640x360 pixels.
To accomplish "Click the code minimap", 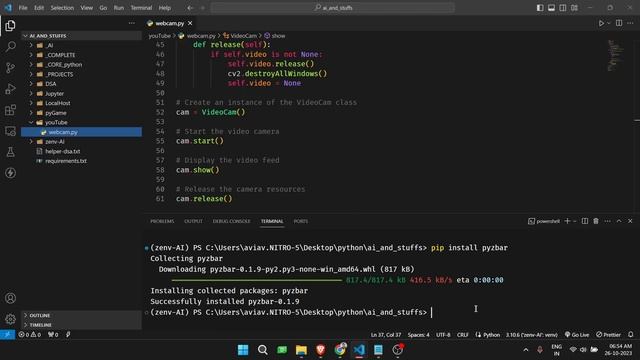I will click(615, 55).
